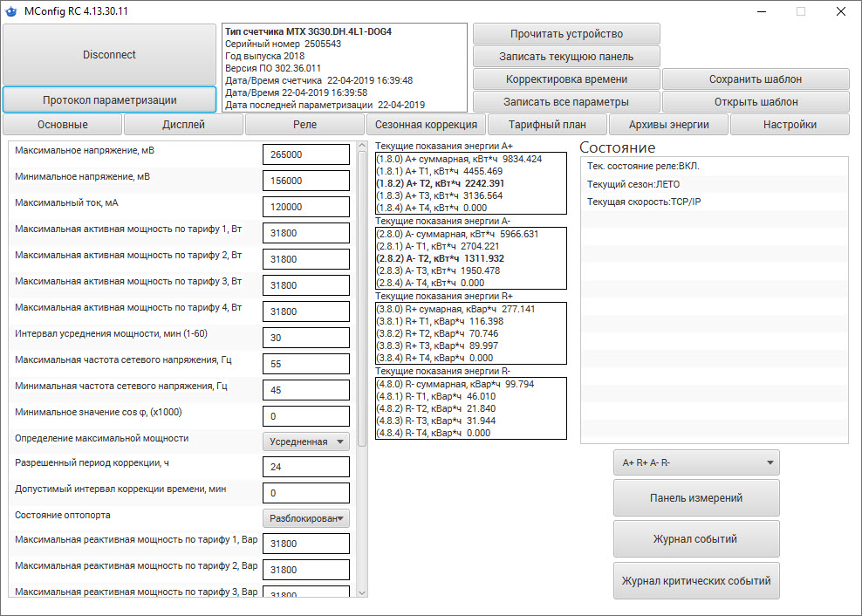The height and width of the screenshot is (616, 862).
Task: Select the (1.8.3) A+ T3 reading
Action: tap(440, 195)
